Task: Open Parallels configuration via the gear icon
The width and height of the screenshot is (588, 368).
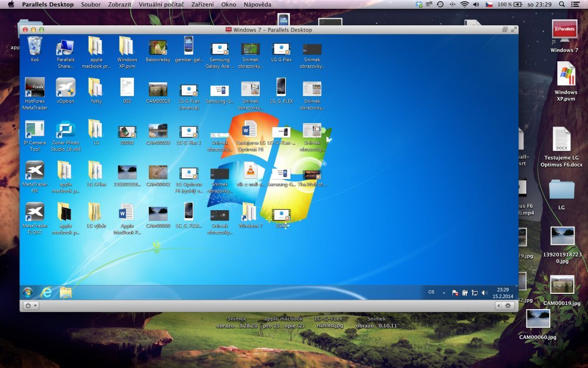Action: click(x=508, y=306)
